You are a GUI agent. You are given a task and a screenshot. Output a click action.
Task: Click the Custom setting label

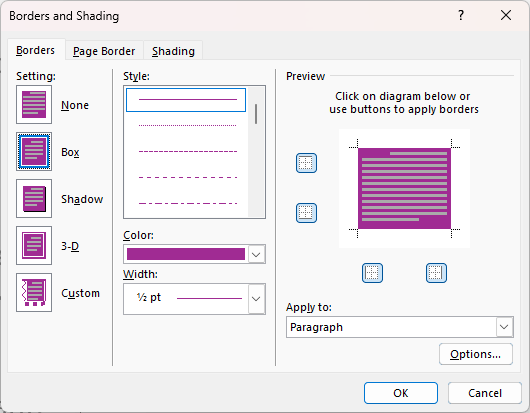(80, 293)
